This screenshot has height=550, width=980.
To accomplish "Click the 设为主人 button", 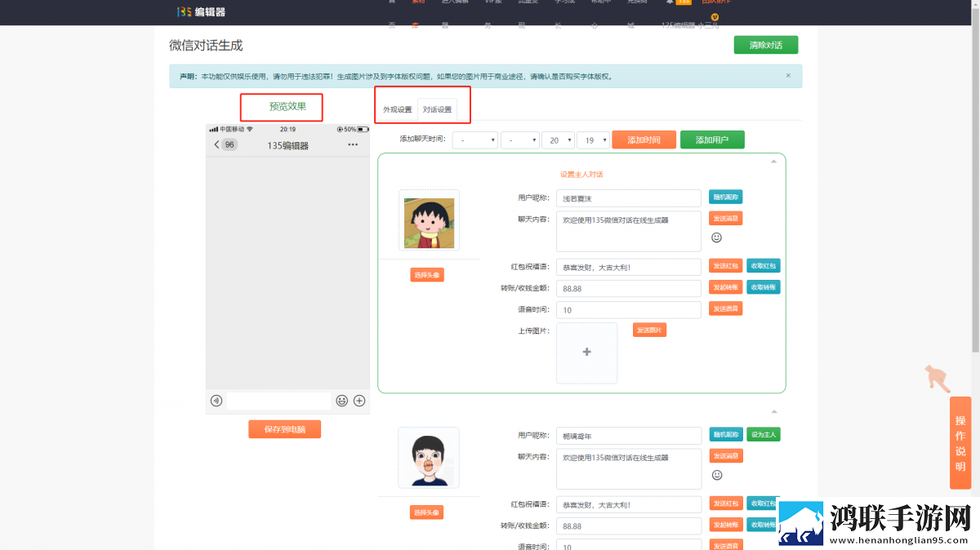I will click(x=763, y=434).
